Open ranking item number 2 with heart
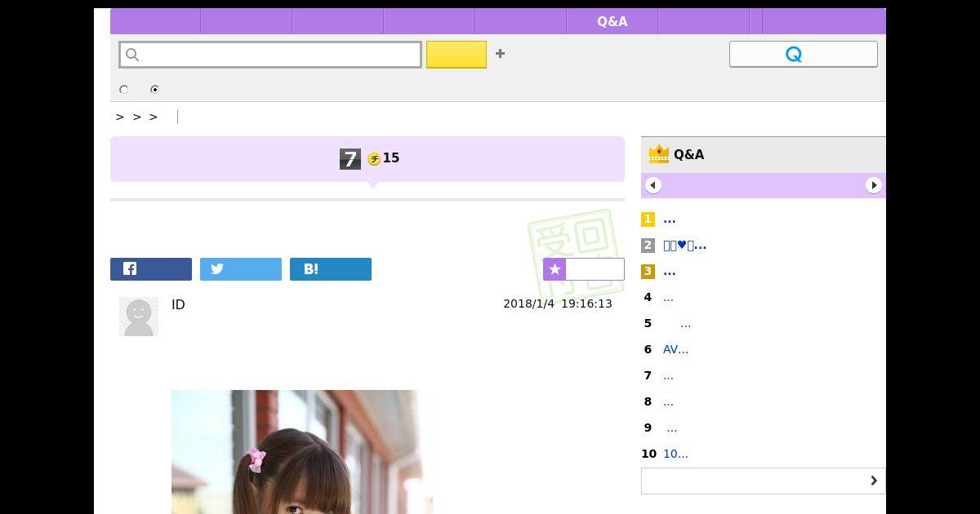This screenshot has height=514, width=980. [x=684, y=245]
